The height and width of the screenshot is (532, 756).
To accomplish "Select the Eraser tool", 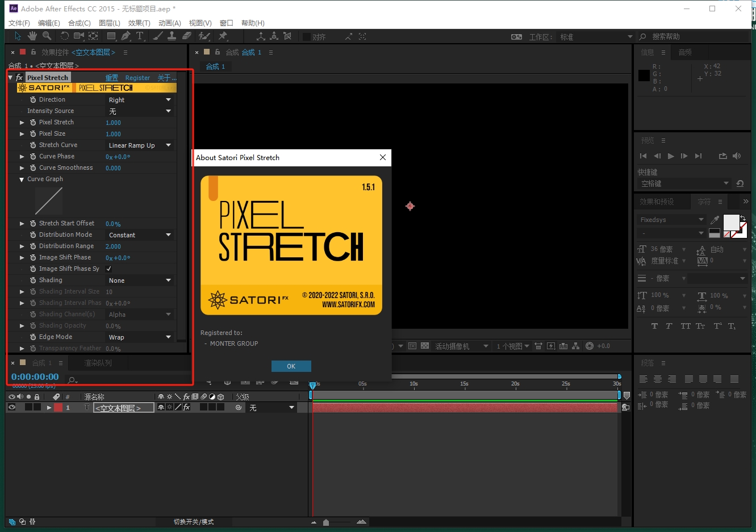I will 187,36.
